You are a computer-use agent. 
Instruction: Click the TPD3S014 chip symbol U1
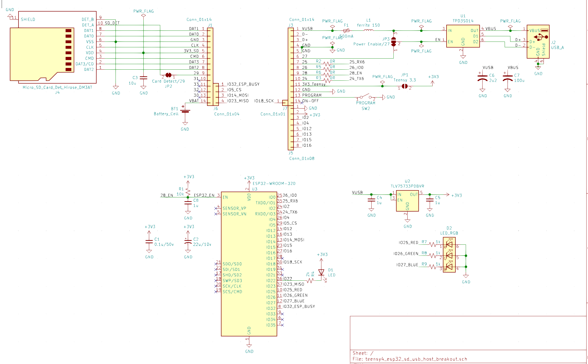pos(463,36)
